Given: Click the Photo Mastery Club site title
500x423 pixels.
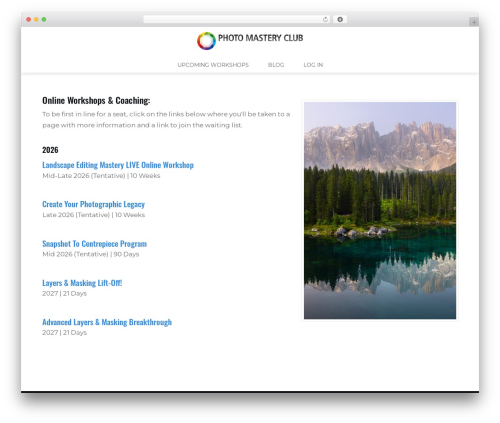Looking at the screenshot, I should 260,38.
